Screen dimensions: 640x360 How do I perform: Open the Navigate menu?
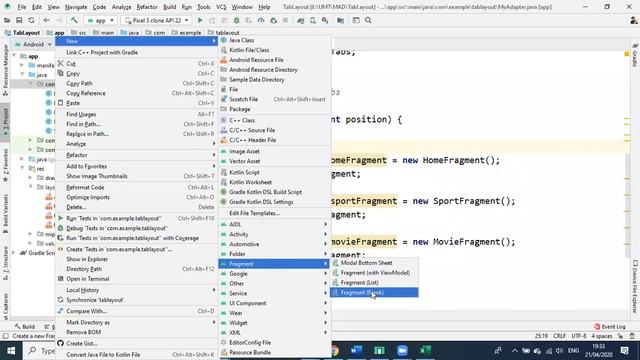click(x=76, y=7)
